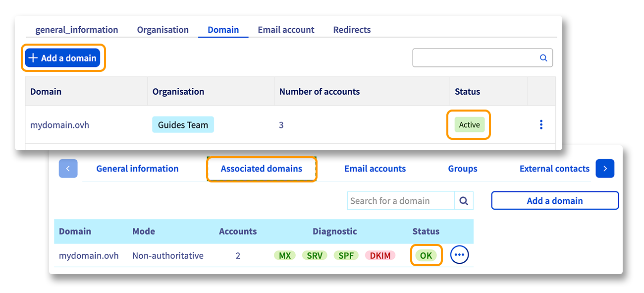Open the Groups tab
This screenshot has width=644, height=293.
click(462, 169)
